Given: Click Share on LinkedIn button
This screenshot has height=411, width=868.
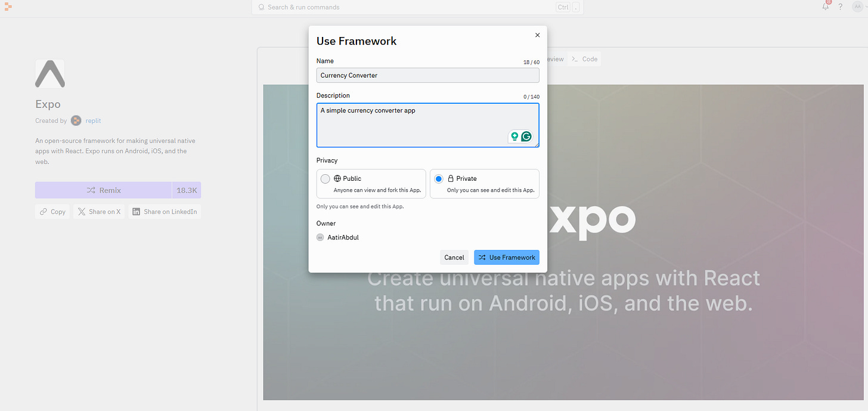Looking at the screenshot, I should (x=165, y=212).
